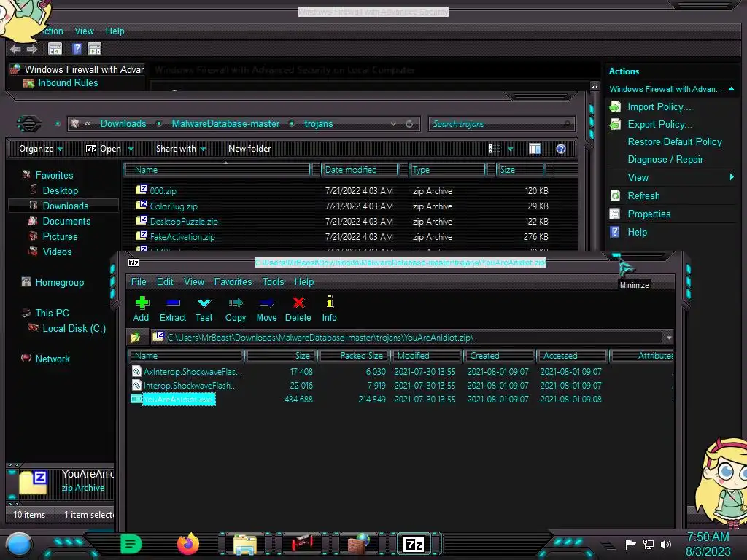Click the Search trojans field
The width and height of the screenshot is (747, 560).
click(502, 124)
